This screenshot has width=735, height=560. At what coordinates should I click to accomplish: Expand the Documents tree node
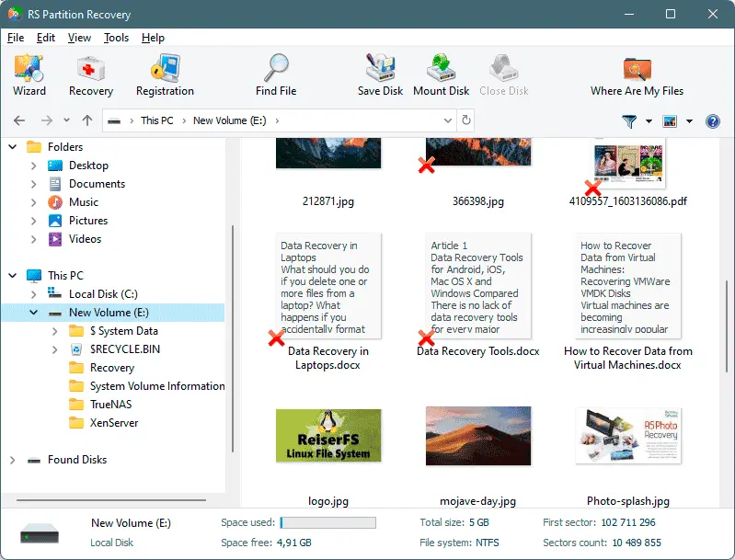(x=34, y=184)
